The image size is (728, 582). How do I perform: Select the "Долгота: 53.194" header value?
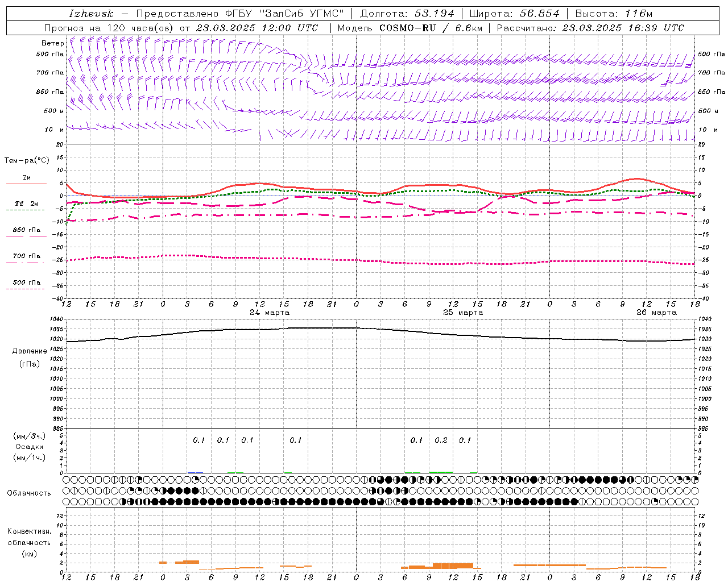point(408,14)
